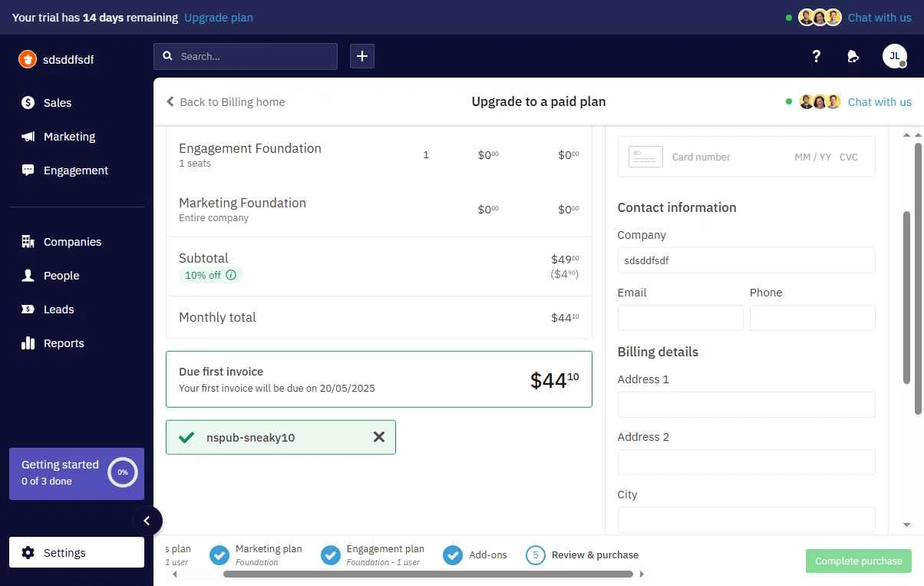924x586 pixels.
Task: Click the plus quick-add button
Action: tap(362, 56)
